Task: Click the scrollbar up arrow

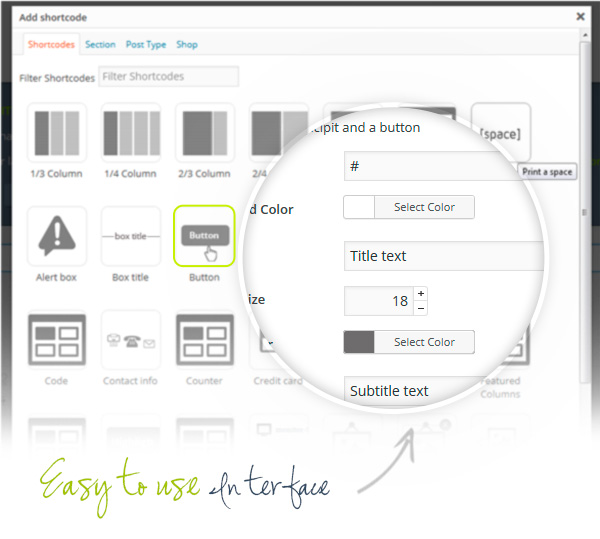Action: pos(585,35)
